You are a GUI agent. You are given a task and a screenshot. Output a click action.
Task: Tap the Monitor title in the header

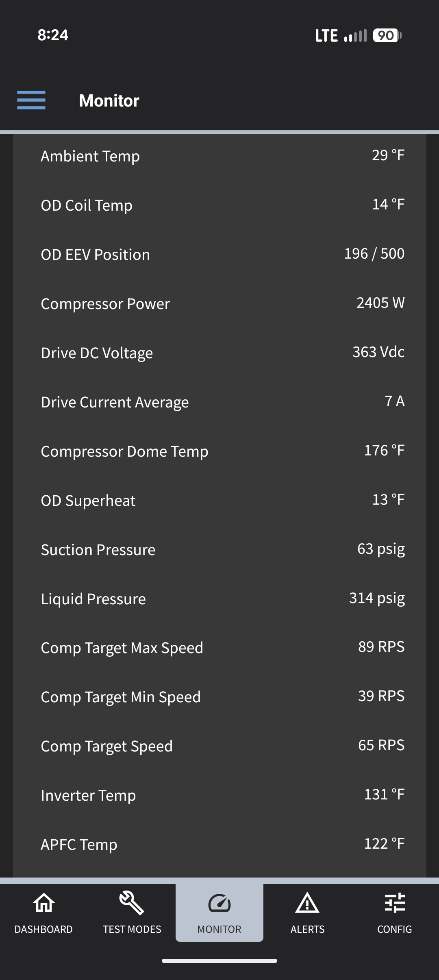click(x=109, y=100)
